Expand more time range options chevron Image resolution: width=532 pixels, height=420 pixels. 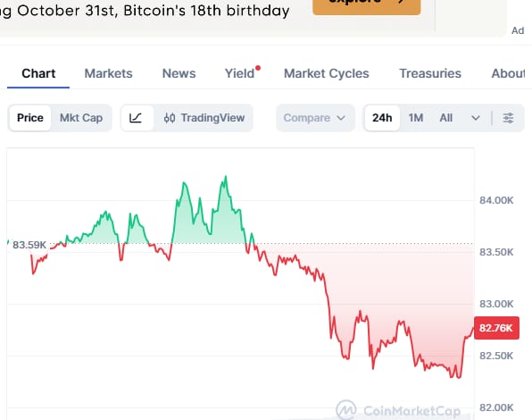[476, 118]
